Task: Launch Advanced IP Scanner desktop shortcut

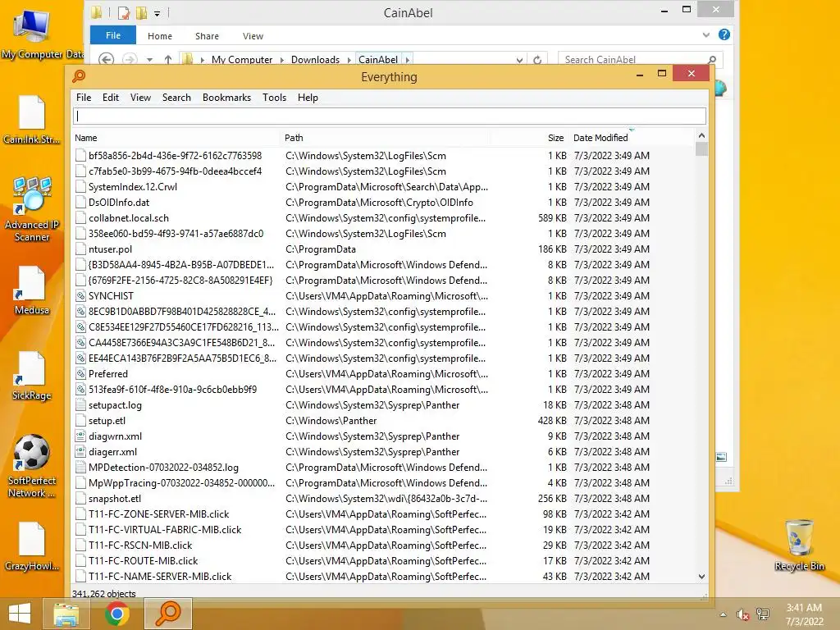Action: pos(32,209)
